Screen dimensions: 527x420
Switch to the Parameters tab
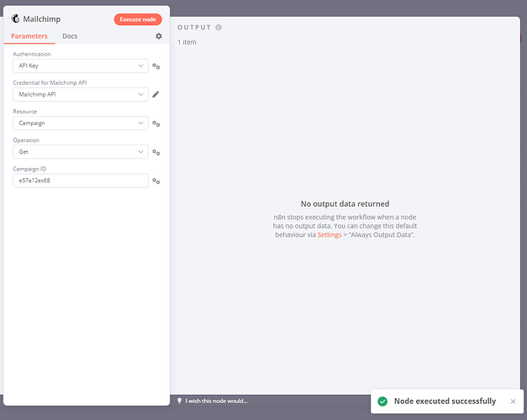coord(29,36)
